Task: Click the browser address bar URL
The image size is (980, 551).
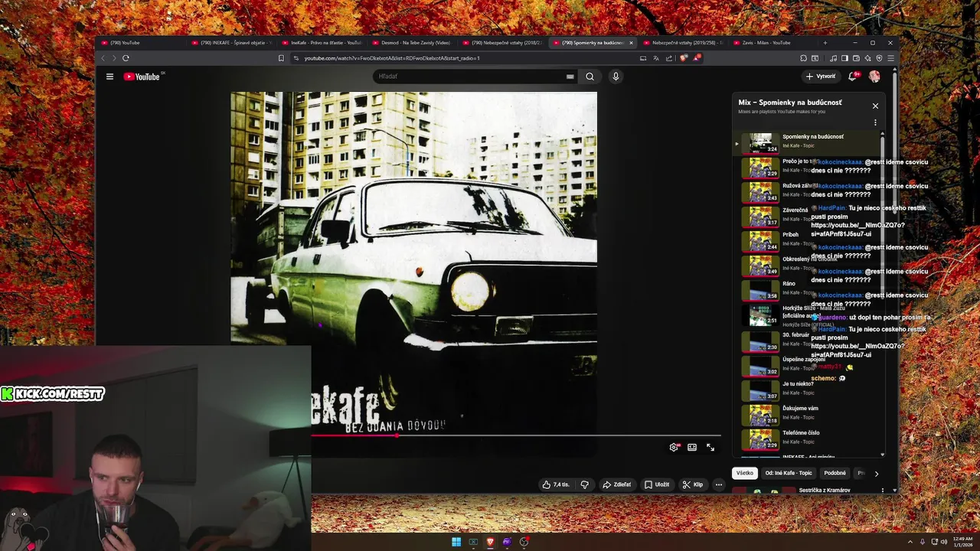Action: coord(392,58)
